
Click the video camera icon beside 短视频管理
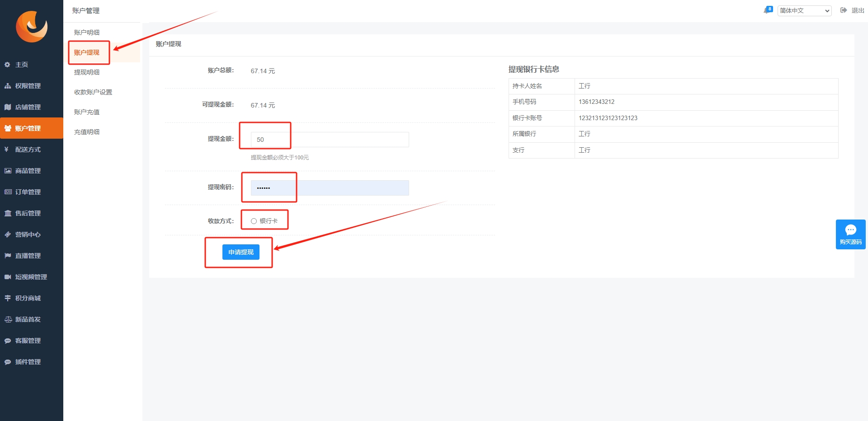click(x=8, y=277)
